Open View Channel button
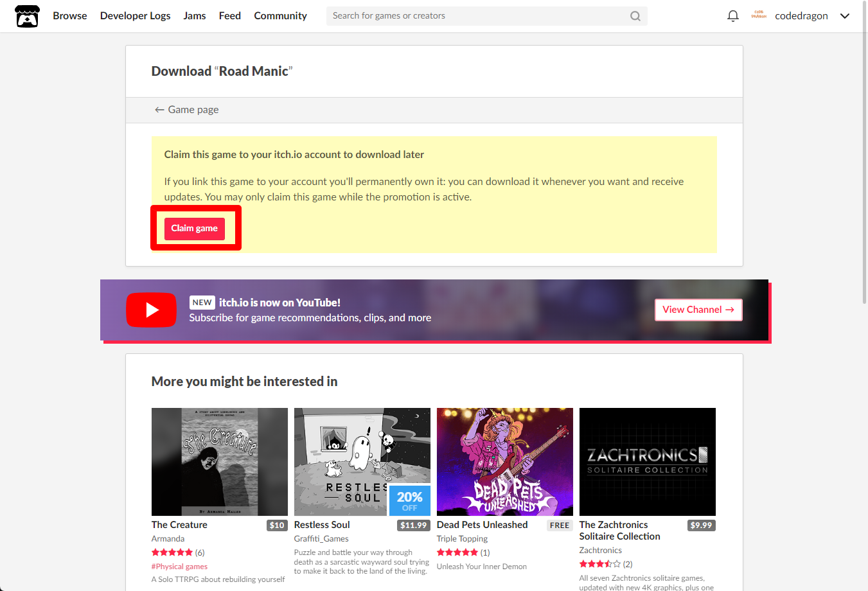The width and height of the screenshot is (868, 591). click(x=698, y=310)
